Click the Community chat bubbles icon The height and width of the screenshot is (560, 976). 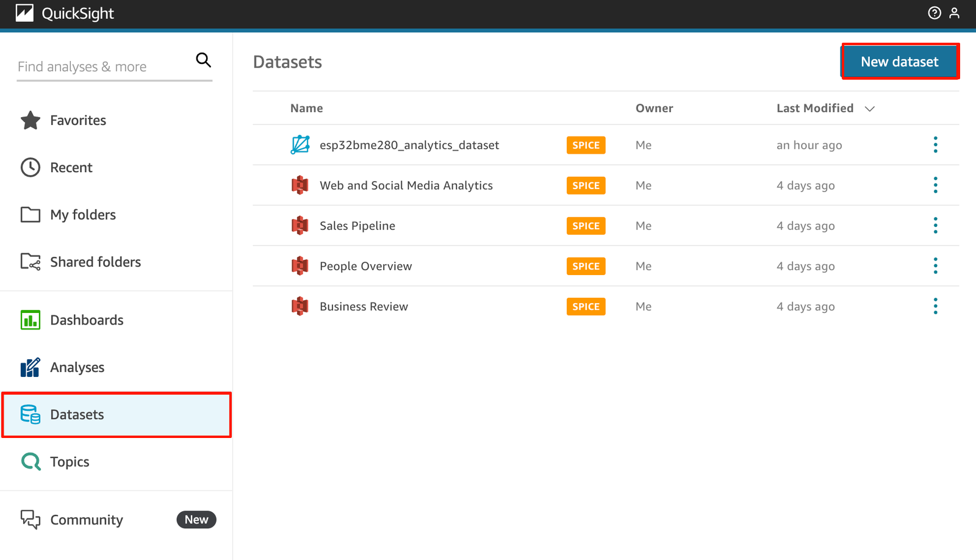click(x=30, y=520)
